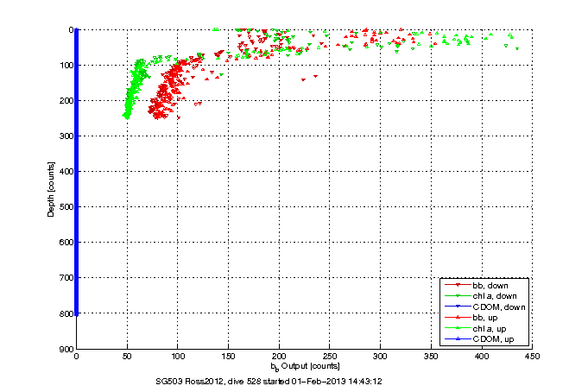Click the x-axis tick label 250

coord(330,356)
